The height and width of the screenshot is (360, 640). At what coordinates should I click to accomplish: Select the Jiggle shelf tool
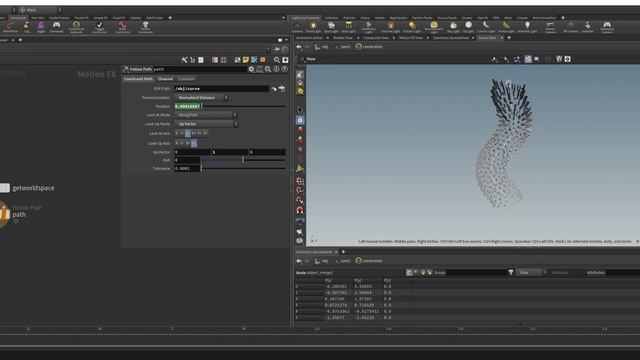[41, 27]
